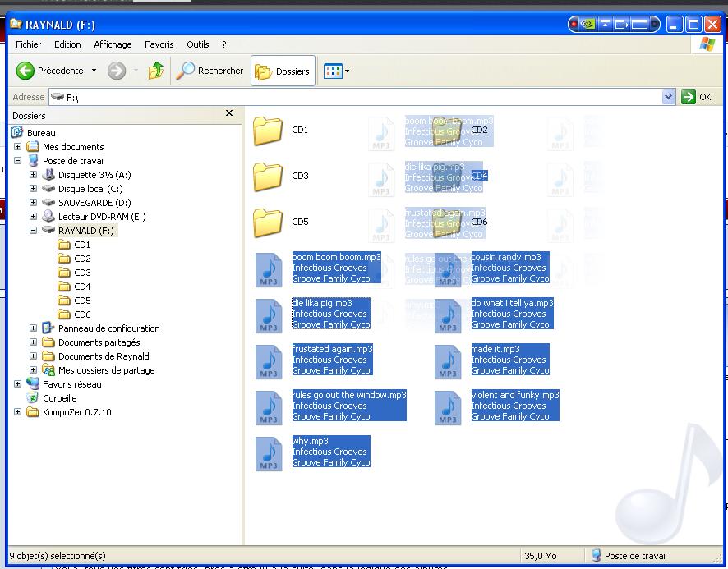728x569 pixels.
Task: Click the Corbeille recycle bin icon
Action: pos(33,397)
